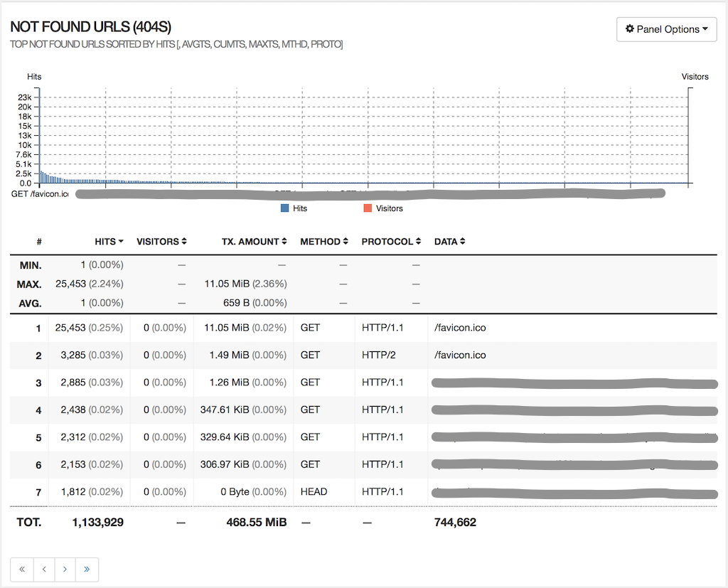Screen dimensions: 728x588
Task: Sort the table by Data column
Action: click(x=449, y=242)
